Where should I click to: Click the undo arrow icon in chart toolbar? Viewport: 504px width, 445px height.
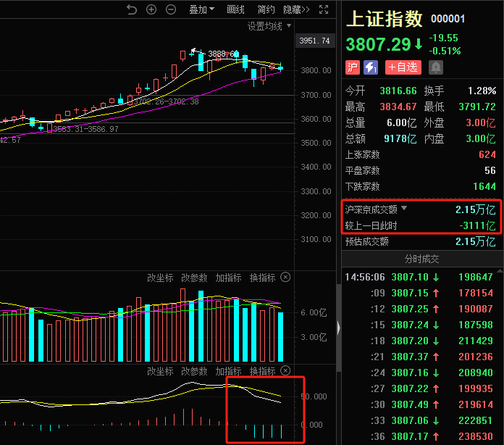click(131, 9)
